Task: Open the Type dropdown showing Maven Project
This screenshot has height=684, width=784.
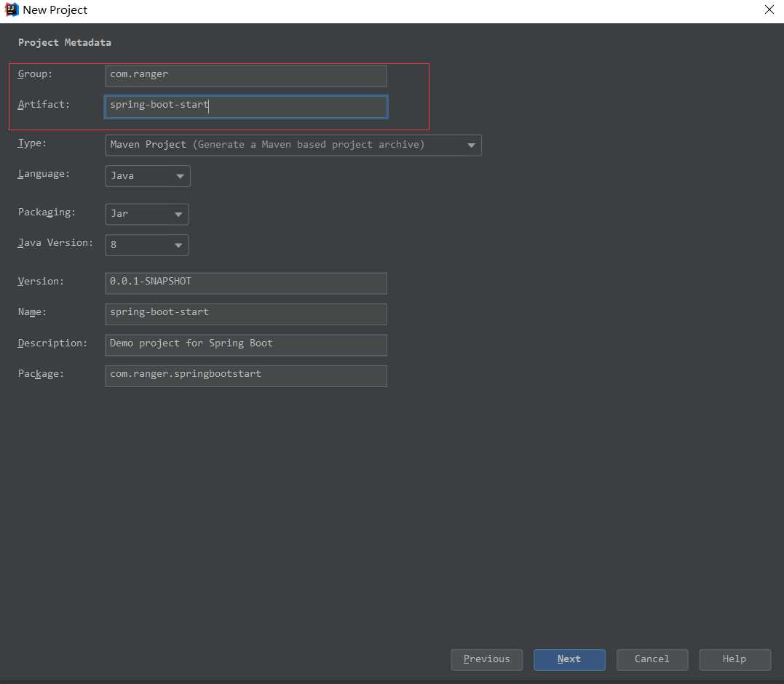Action: pos(293,145)
